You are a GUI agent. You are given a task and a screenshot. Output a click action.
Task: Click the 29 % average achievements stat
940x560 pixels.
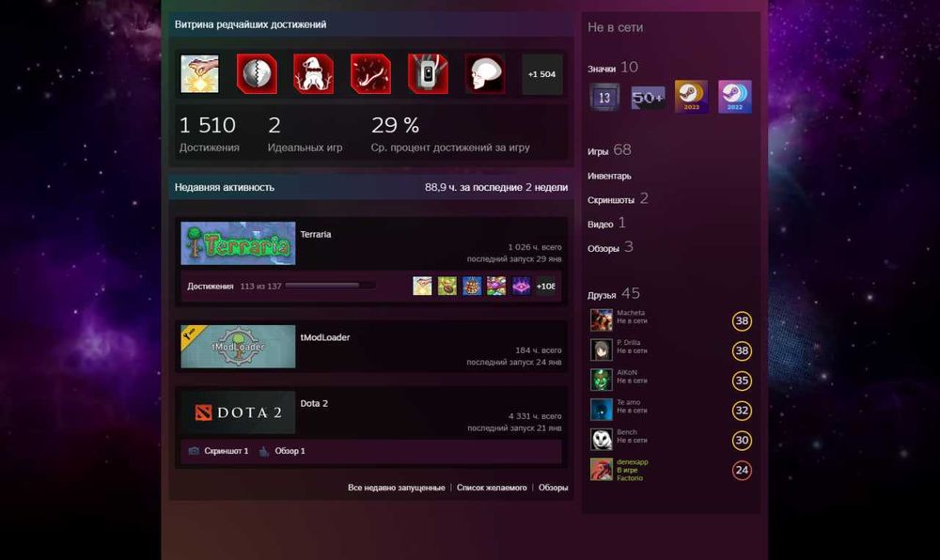450,134
